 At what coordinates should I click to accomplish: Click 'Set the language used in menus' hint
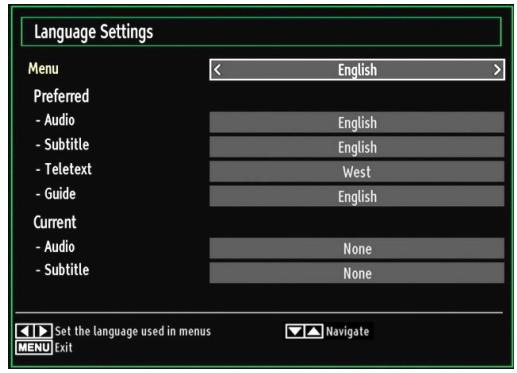[133, 331]
